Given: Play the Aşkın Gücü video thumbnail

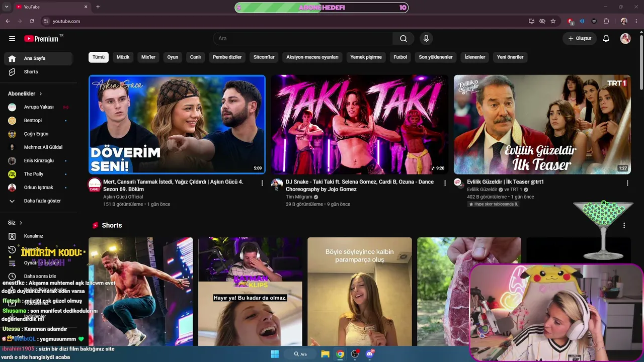Looking at the screenshot, I should point(177,125).
